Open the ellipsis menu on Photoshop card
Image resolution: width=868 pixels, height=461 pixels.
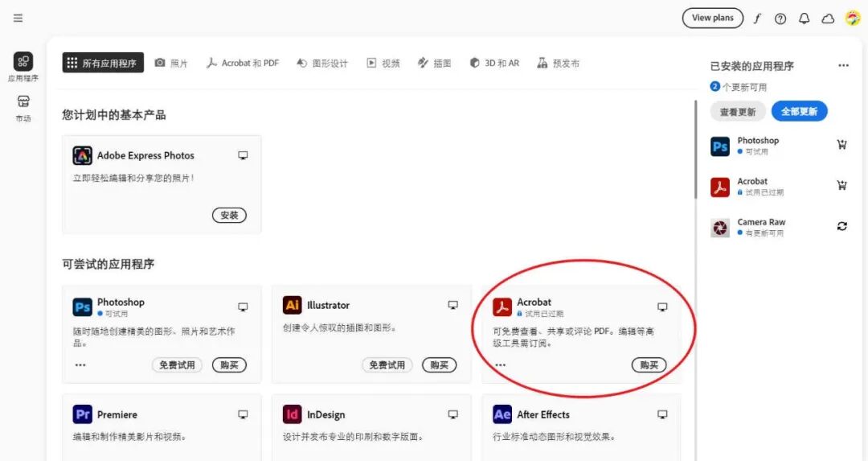[x=80, y=365]
